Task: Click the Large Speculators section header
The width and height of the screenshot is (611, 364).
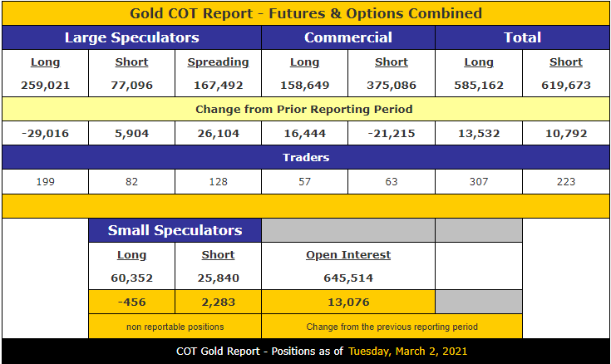Action: [x=131, y=37]
